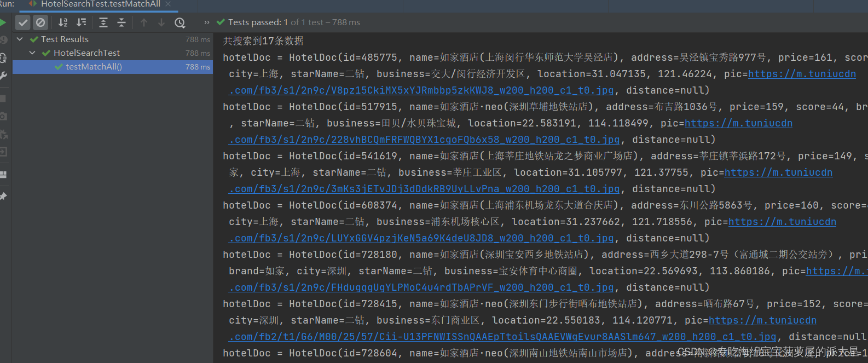
Task: Open the test history clock icon
Action: (180, 22)
